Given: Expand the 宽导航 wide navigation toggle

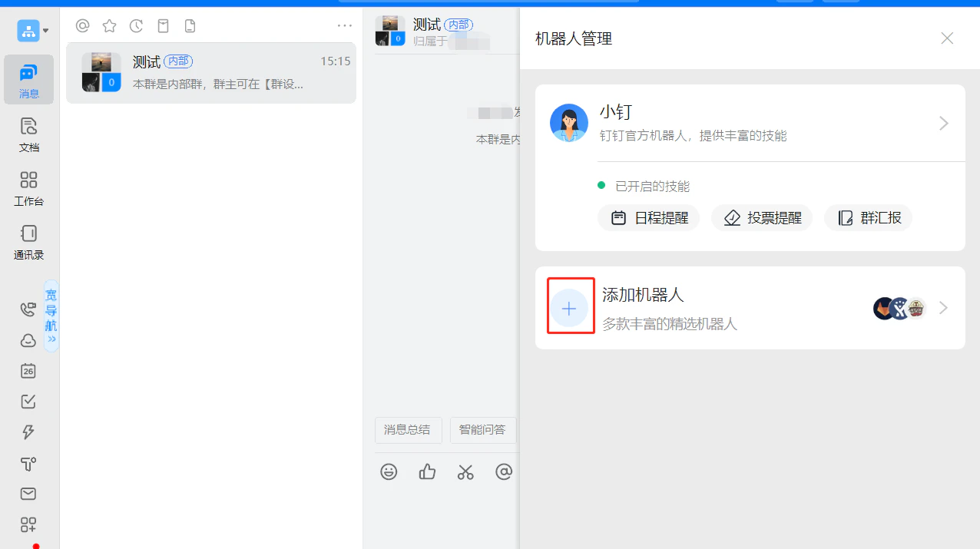Looking at the screenshot, I should click(51, 316).
